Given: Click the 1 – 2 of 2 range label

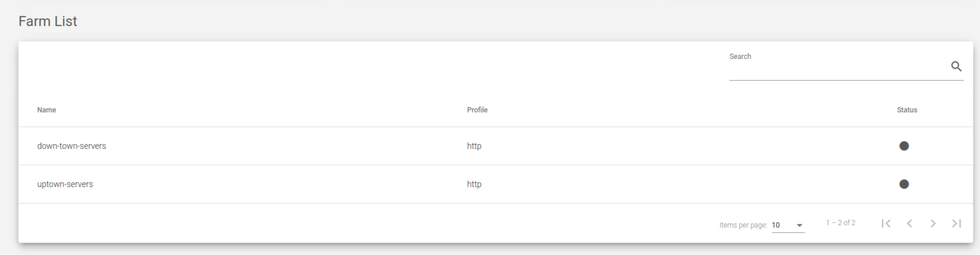Looking at the screenshot, I should pyautogui.click(x=840, y=223).
